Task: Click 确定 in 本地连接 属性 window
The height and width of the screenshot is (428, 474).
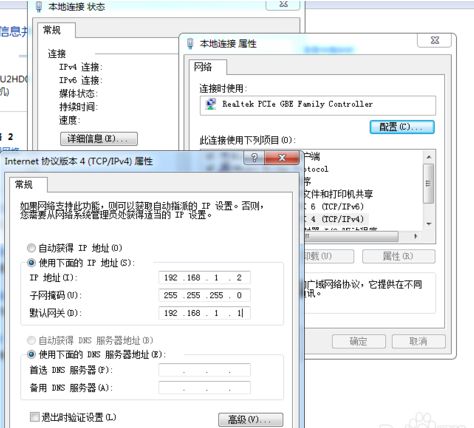Action: [359, 341]
